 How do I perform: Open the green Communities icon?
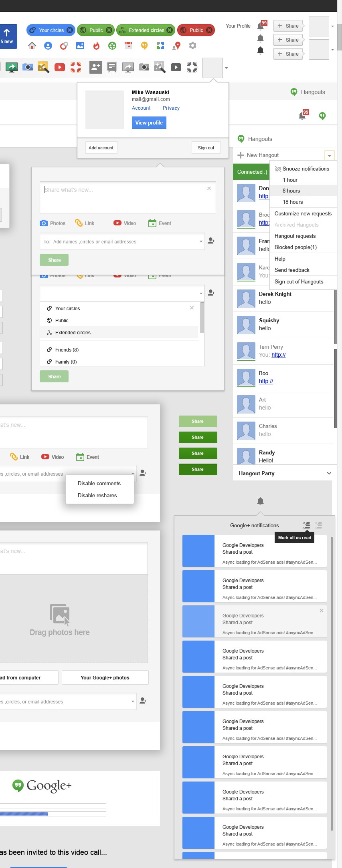click(x=112, y=46)
